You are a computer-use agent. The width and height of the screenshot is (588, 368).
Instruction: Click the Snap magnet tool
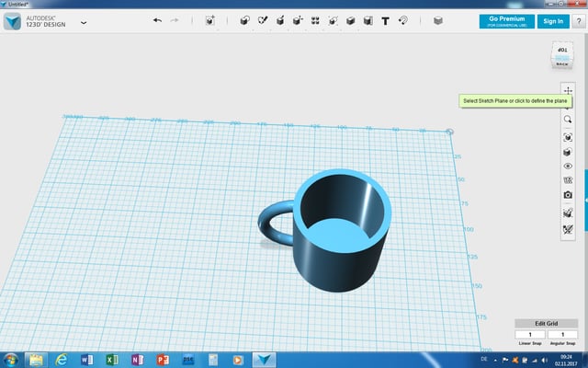[x=402, y=20]
